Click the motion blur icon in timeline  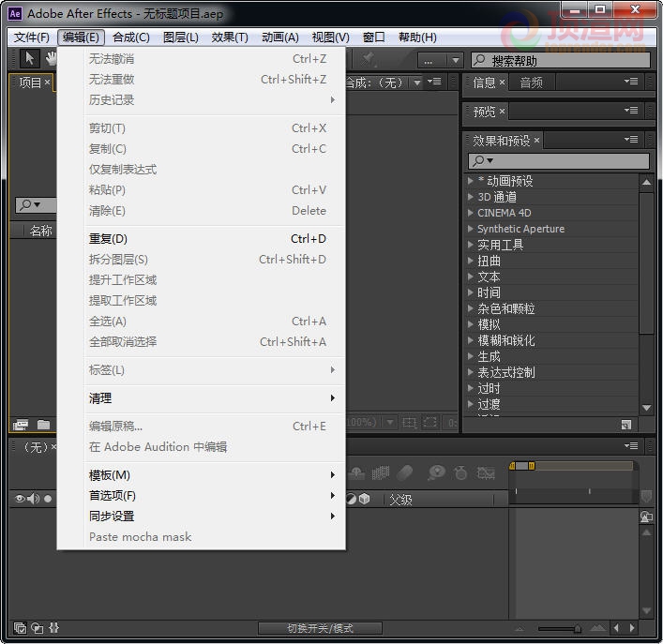[x=405, y=472]
